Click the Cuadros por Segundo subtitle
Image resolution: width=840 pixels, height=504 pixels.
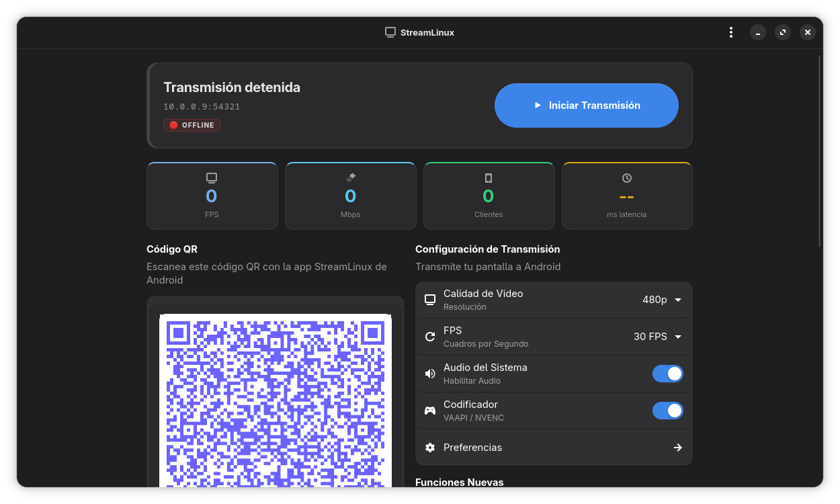[486, 344]
